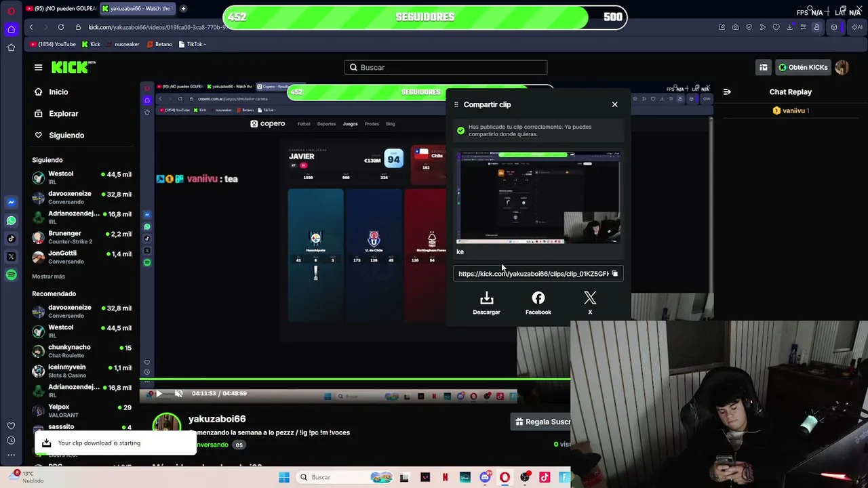
Task: Open Opera sidebar X icon
Action: point(11,257)
